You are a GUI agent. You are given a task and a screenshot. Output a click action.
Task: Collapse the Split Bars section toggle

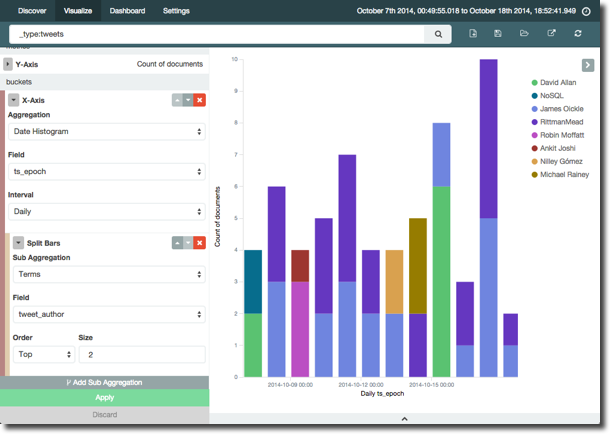point(18,242)
